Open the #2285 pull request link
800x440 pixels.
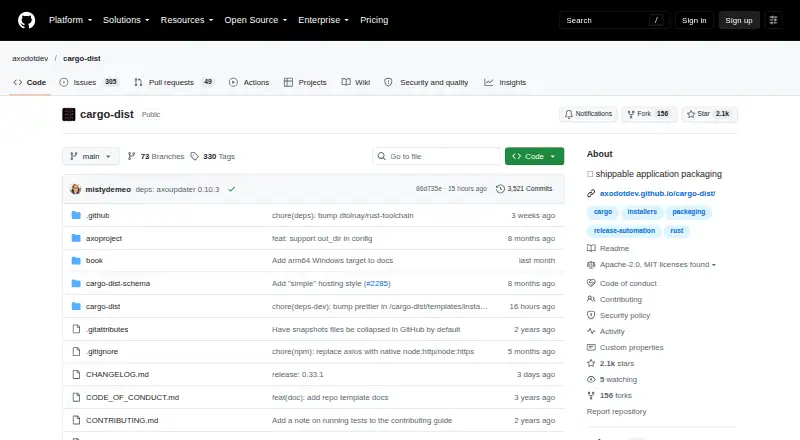(x=377, y=283)
